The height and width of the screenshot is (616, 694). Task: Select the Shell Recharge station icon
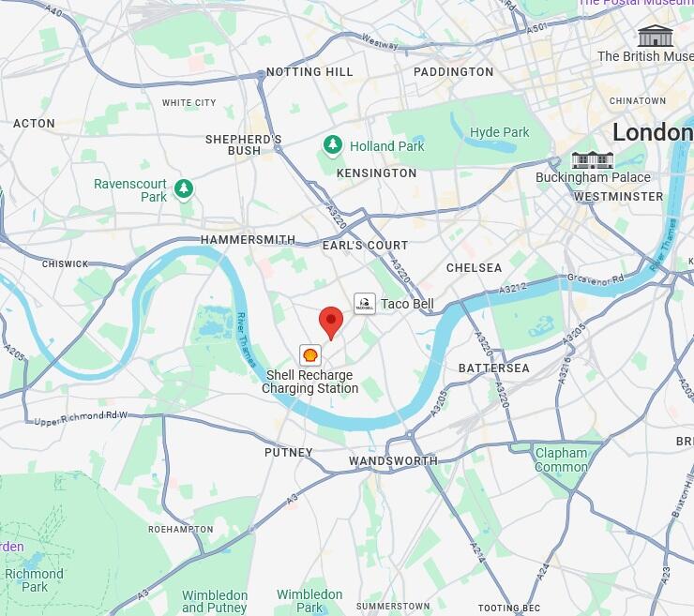310,355
